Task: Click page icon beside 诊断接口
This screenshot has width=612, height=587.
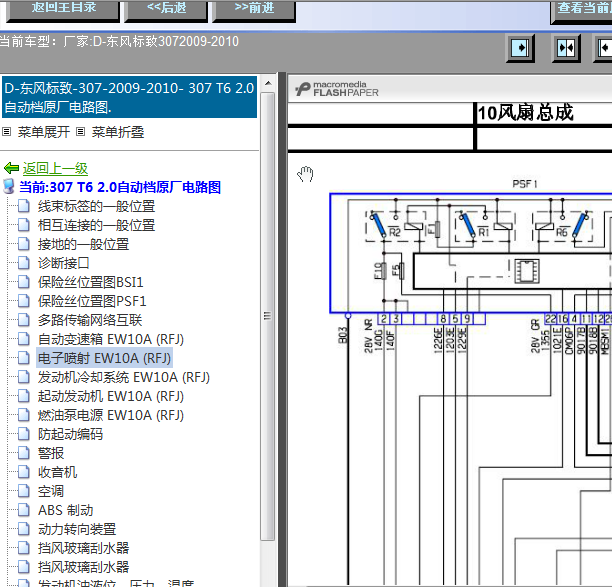Action: (x=23, y=263)
